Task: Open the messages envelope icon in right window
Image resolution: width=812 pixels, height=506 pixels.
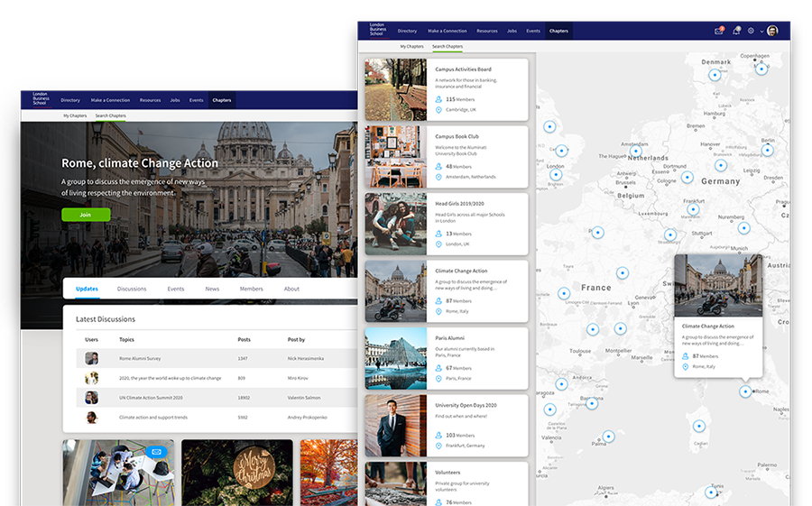Action: point(719,31)
